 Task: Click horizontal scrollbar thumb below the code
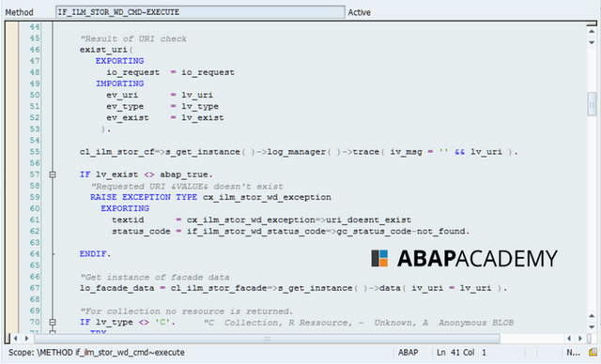(x=267, y=339)
